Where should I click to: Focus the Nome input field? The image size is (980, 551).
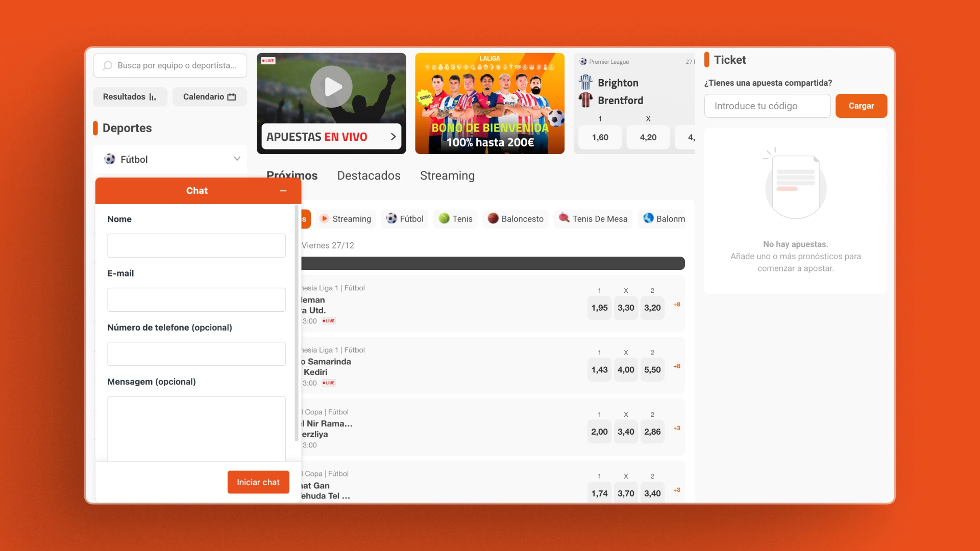(x=197, y=245)
